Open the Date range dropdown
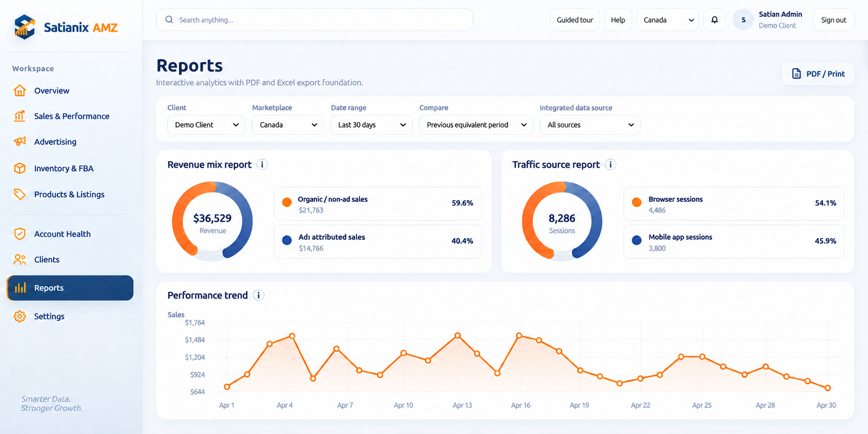The height and width of the screenshot is (434, 868). (371, 125)
